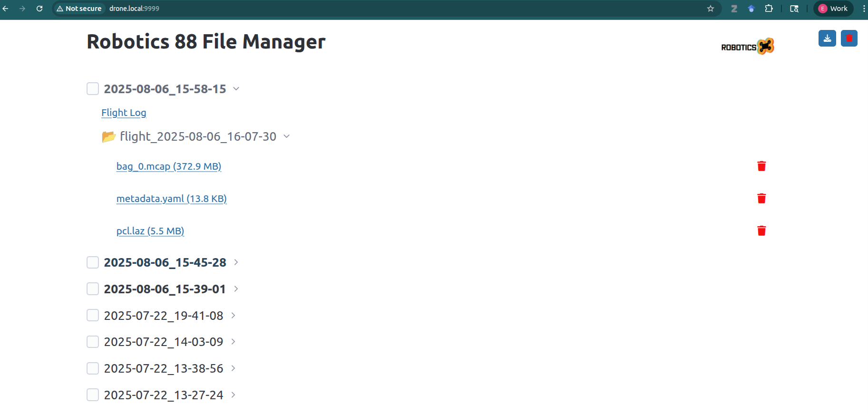Delete metadata.yaml using its trash icon
Screen dimensions: 868x414
[761, 198]
